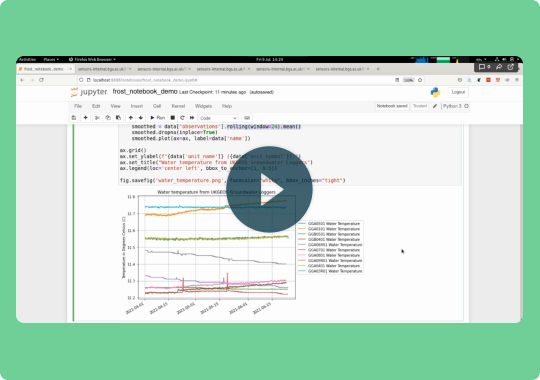Screen dimensions: 540x380
Task: Click the Run button
Action: coord(158,118)
